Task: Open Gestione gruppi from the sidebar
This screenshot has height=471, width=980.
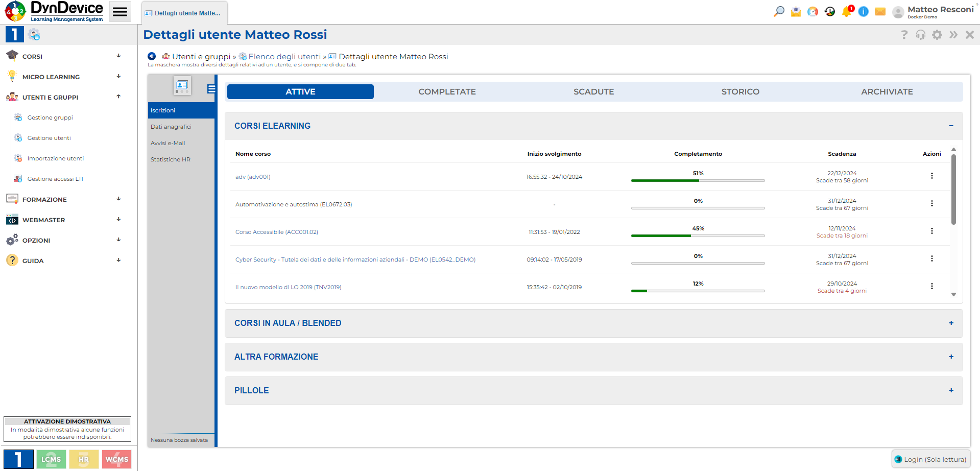Action: coord(50,117)
